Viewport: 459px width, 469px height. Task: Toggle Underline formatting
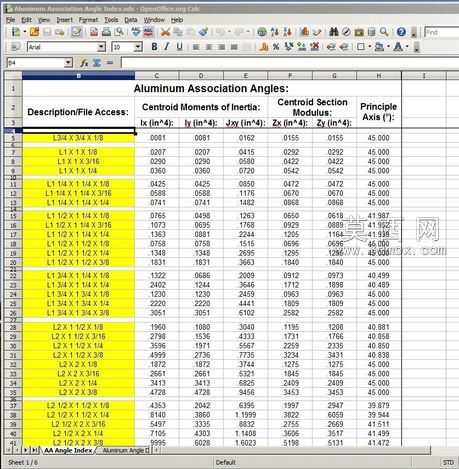[x=179, y=47]
